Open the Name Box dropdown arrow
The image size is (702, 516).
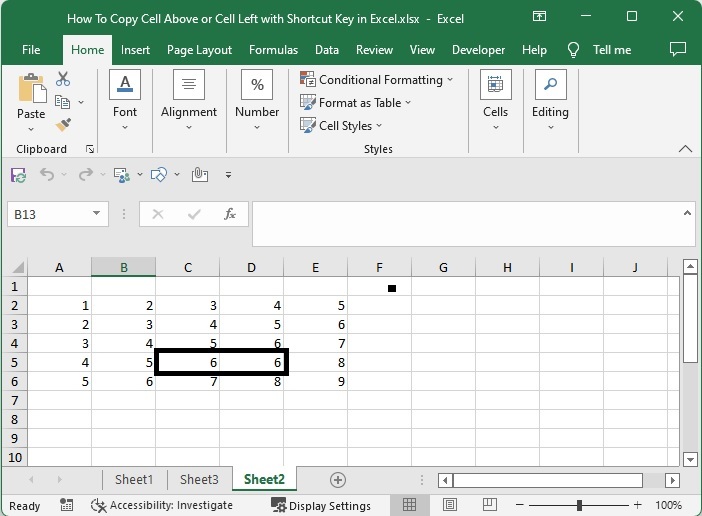pyautogui.click(x=97, y=214)
